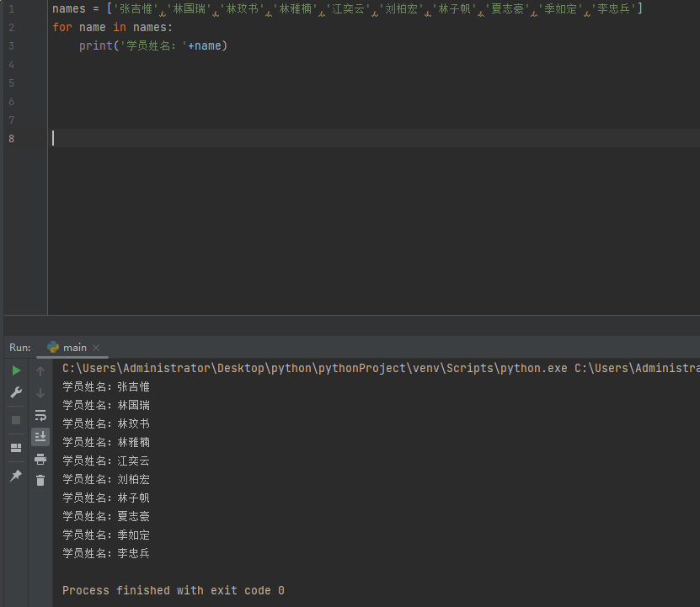
Task: Click the 'for' keyword on line 2
Action: tap(62, 27)
